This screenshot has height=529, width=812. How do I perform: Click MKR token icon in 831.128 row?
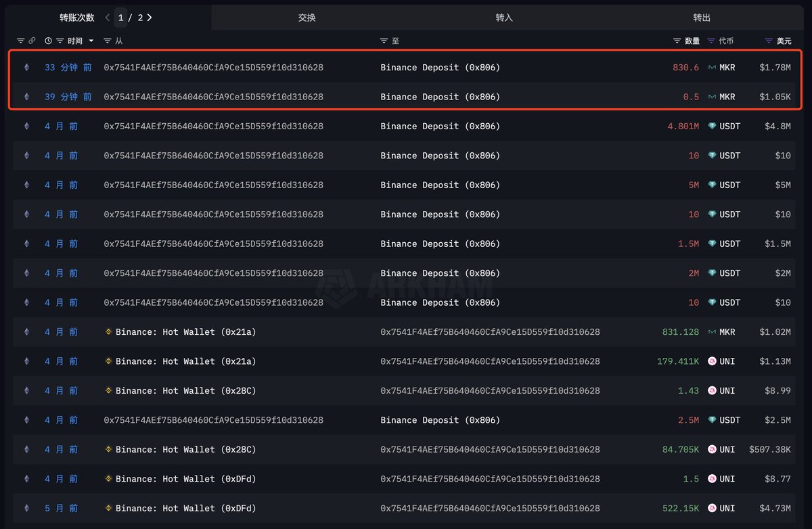pyautogui.click(x=712, y=332)
